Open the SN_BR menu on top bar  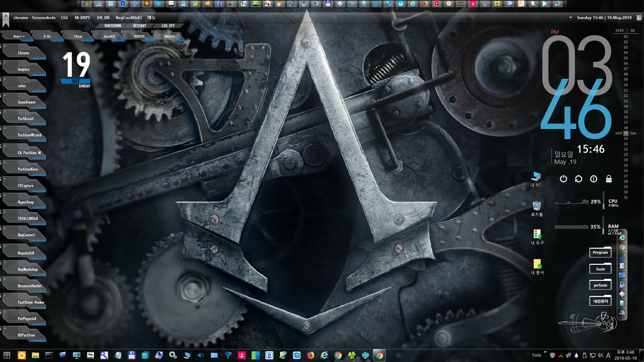103,17
